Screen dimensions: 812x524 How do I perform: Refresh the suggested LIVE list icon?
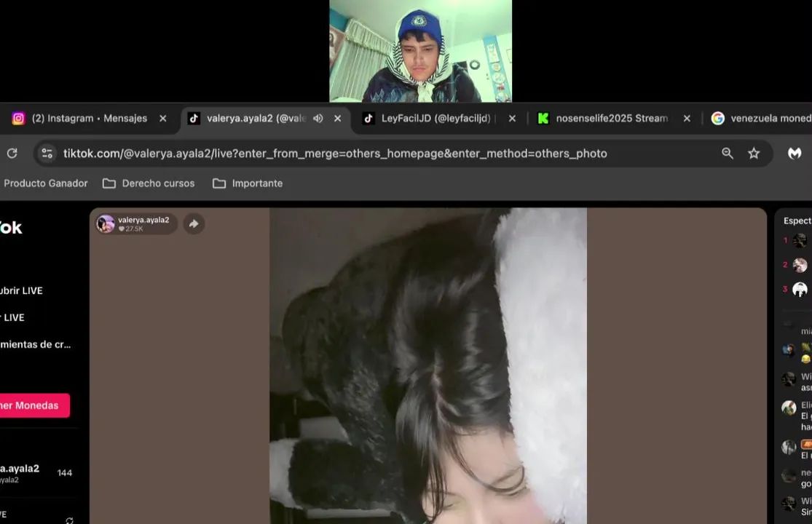coord(69,520)
